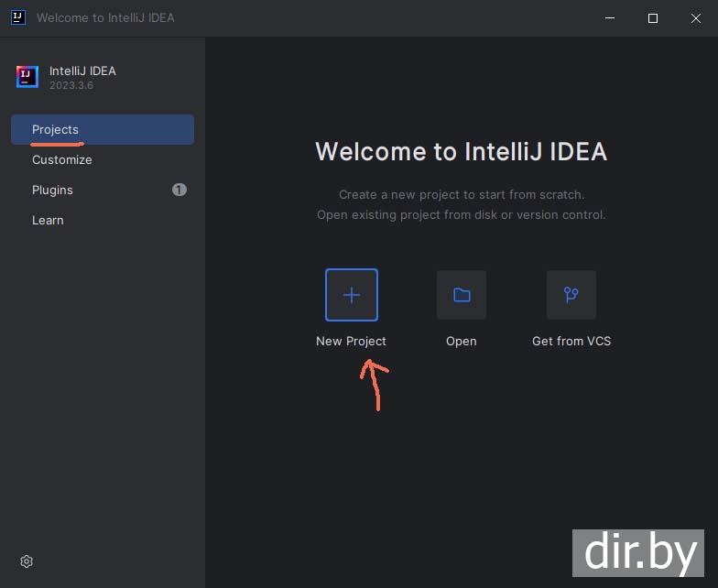Switch to the Customize tab

click(62, 159)
